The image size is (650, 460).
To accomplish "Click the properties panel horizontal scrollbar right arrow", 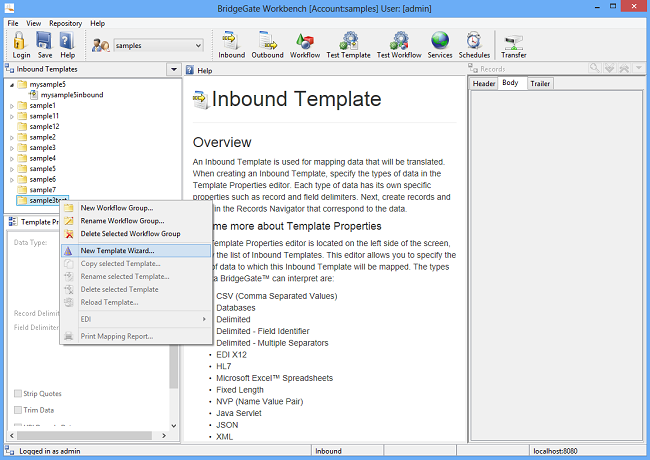I will point(164,436).
